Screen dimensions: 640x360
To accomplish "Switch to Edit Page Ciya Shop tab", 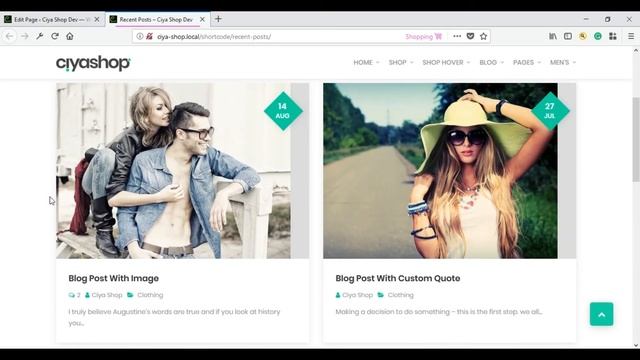I will (x=52, y=19).
